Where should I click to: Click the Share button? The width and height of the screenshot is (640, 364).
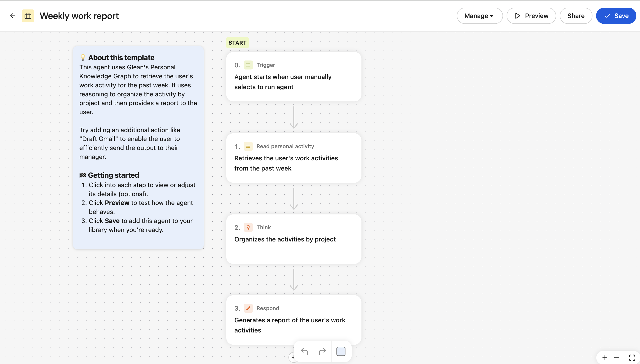[576, 16]
